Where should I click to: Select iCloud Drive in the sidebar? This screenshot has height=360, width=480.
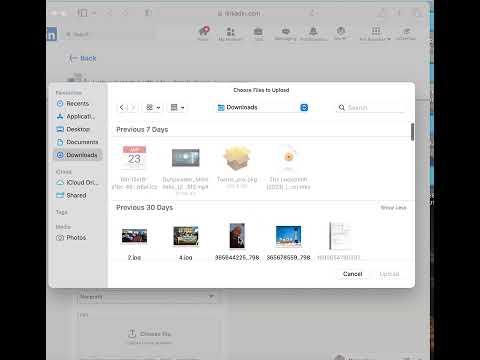click(x=78, y=183)
